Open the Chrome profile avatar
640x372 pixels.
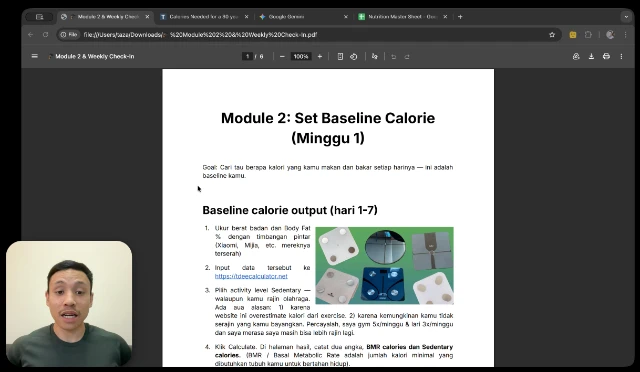point(610,35)
